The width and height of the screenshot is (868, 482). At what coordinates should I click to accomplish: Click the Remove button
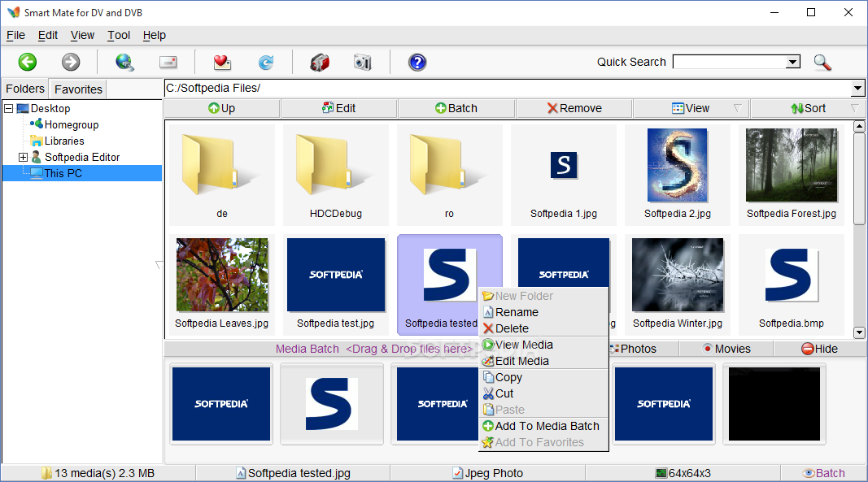pyautogui.click(x=574, y=108)
